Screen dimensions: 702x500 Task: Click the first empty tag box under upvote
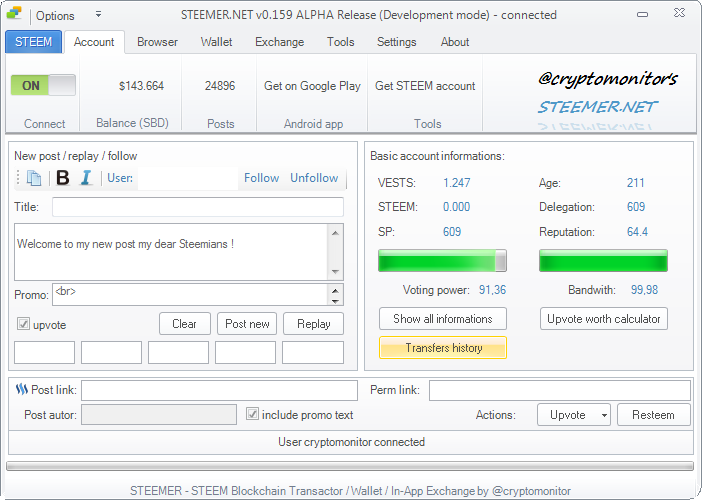point(44,352)
